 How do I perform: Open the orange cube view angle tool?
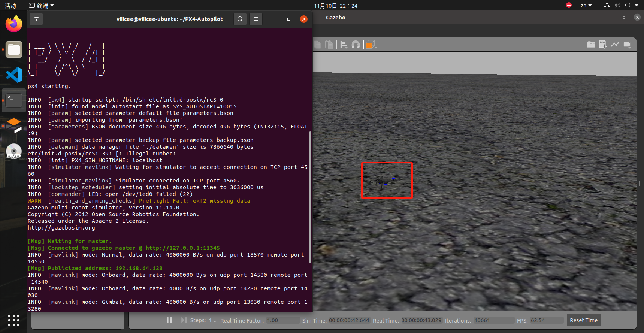pos(371,45)
